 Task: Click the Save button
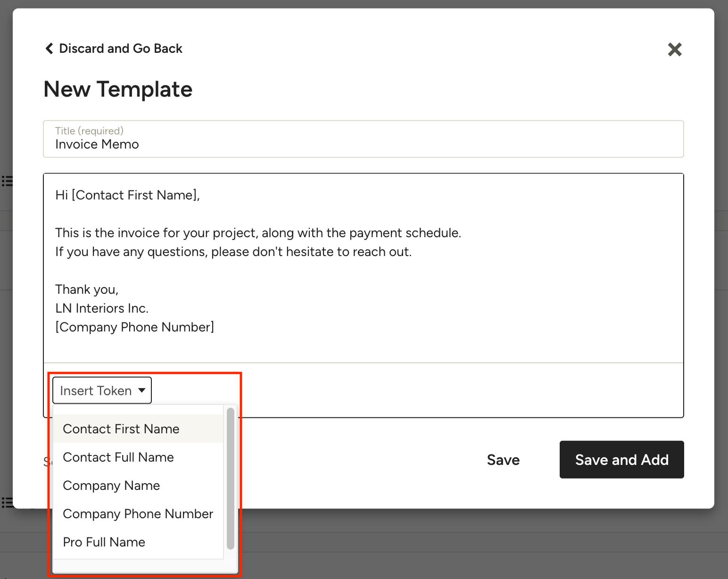coord(503,460)
